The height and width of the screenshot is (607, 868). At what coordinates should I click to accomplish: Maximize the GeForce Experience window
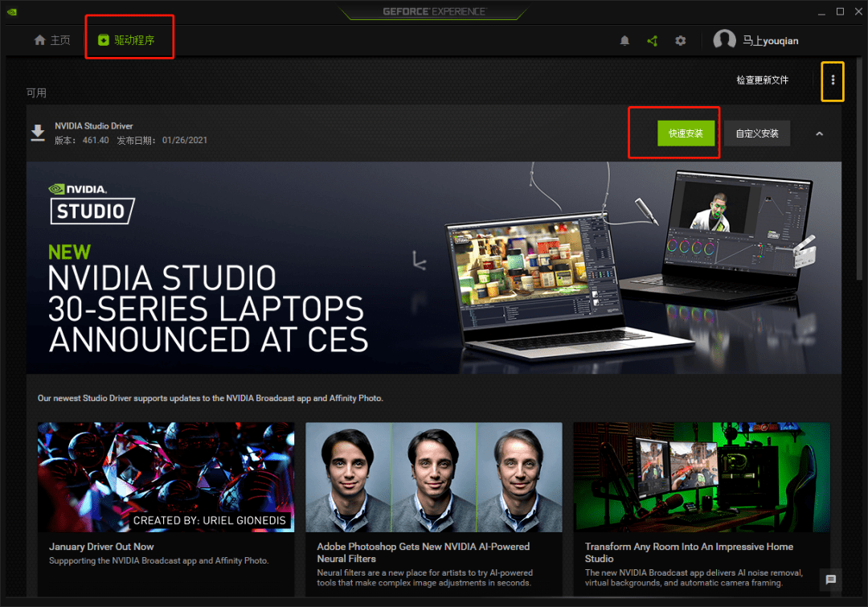pos(841,11)
